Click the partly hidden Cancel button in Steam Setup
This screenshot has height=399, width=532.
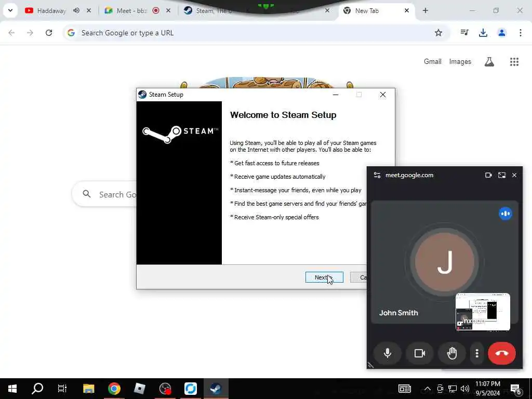358,277
